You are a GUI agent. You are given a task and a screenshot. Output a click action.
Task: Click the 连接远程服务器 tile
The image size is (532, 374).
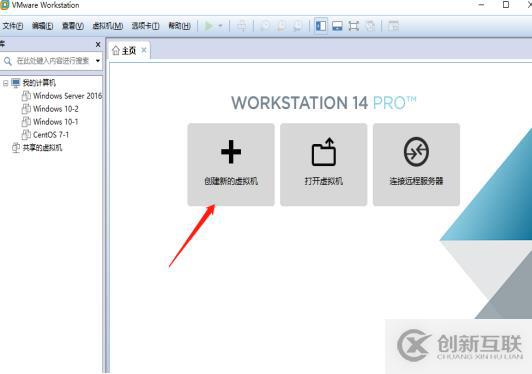[416, 165]
